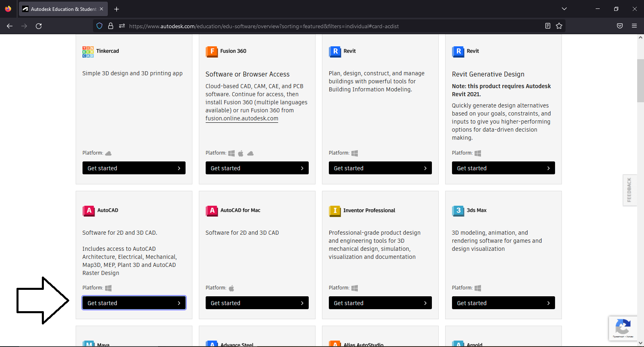Viewport: 644px width, 347px height.
Task: Click the Inventor Professional product icon
Action: pyautogui.click(x=335, y=211)
